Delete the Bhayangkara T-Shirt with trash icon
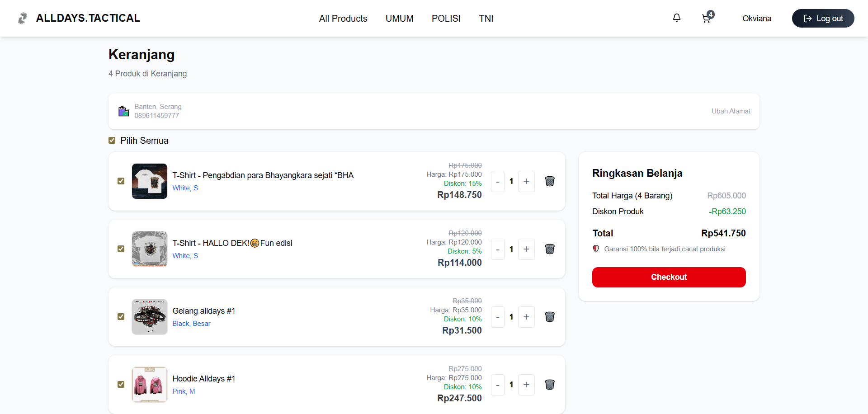The width and height of the screenshot is (868, 414). (x=550, y=181)
